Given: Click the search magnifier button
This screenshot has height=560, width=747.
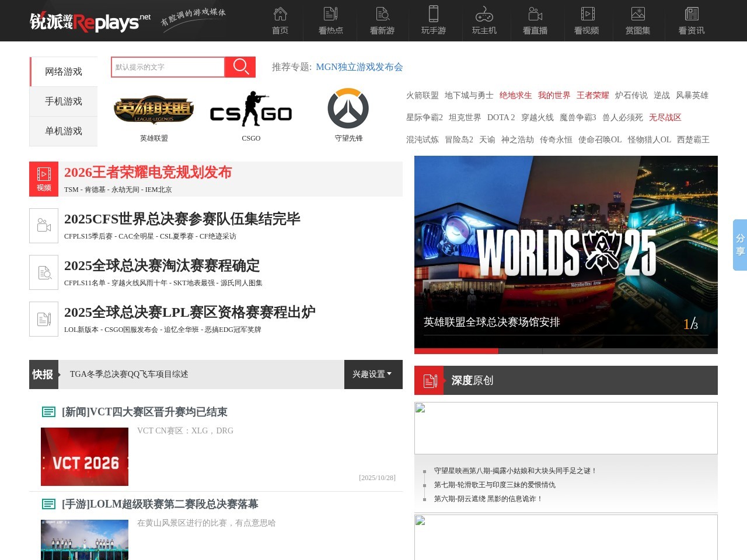Looking at the screenshot, I should (239, 67).
